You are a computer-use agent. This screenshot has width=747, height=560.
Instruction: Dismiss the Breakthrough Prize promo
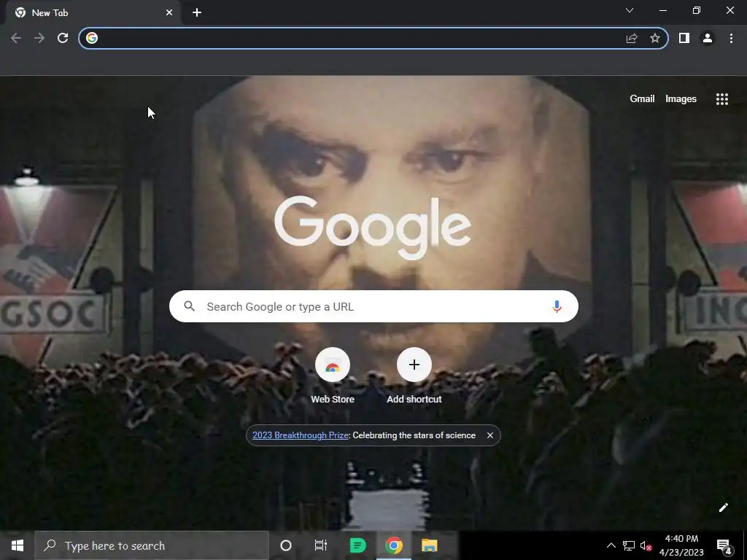[489, 435]
